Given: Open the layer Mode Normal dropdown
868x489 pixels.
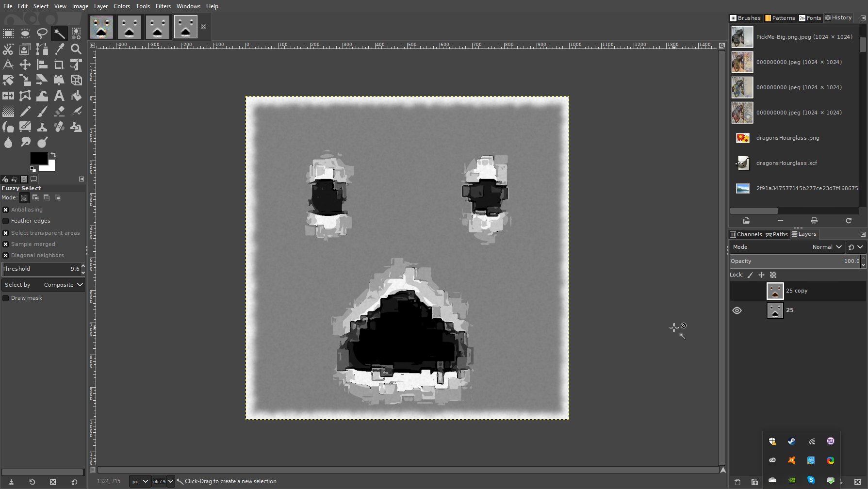Looking at the screenshot, I should pyautogui.click(x=787, y=247).
